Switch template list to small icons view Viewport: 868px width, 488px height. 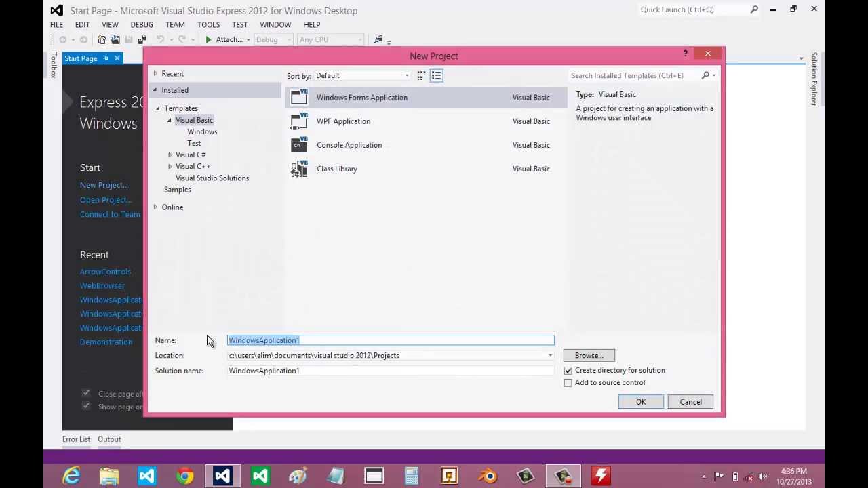(x=421, y=75)
